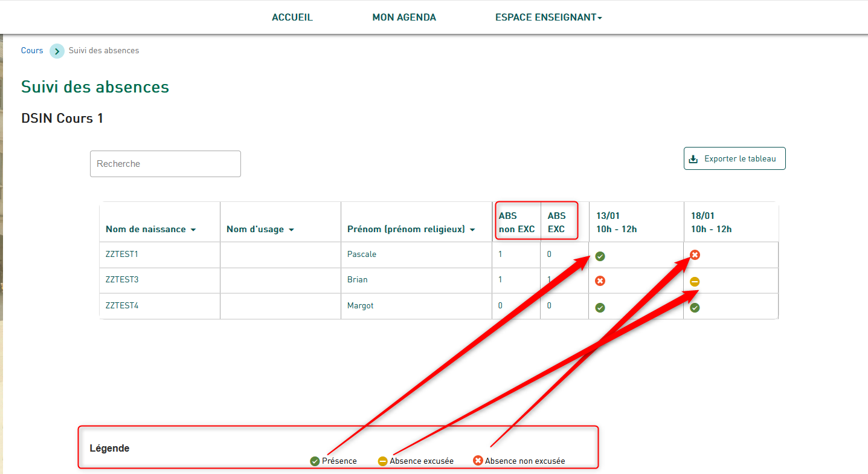Focus the Recherche search field
Image resolution: width=868 pixels, height=474 pixels.
click(166, 164)
